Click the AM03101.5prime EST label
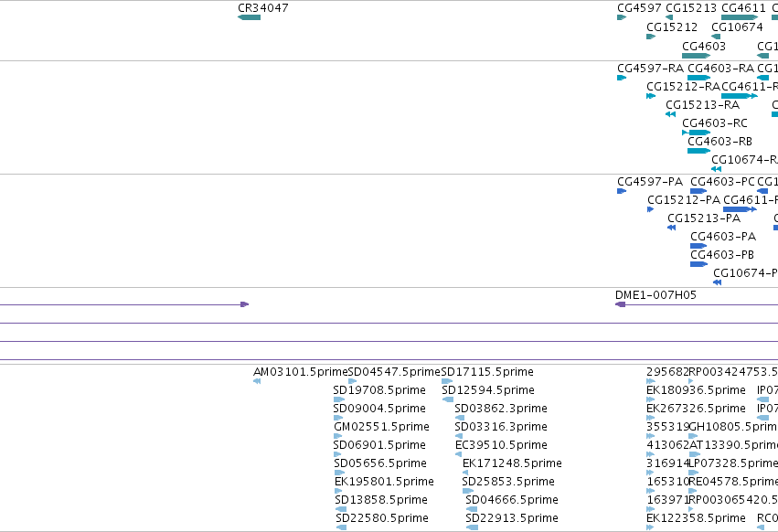This screenshot has width=778, height=532. point(301,372)
